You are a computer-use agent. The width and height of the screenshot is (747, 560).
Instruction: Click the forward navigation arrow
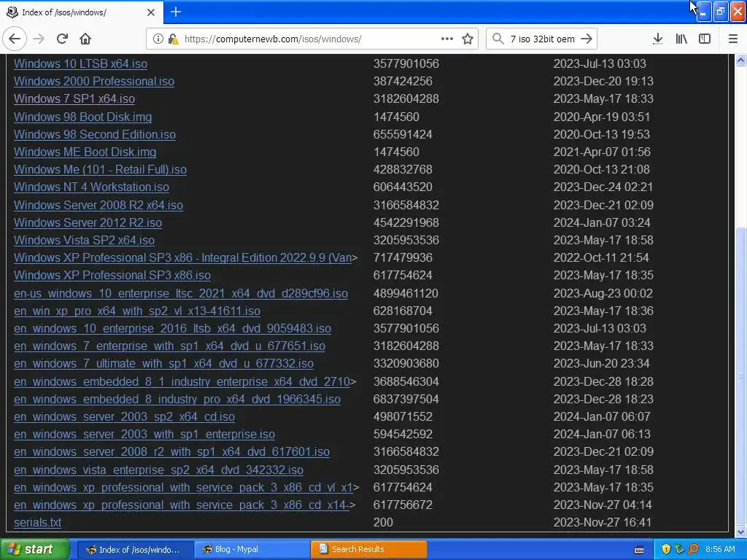(x=39, y=39)
